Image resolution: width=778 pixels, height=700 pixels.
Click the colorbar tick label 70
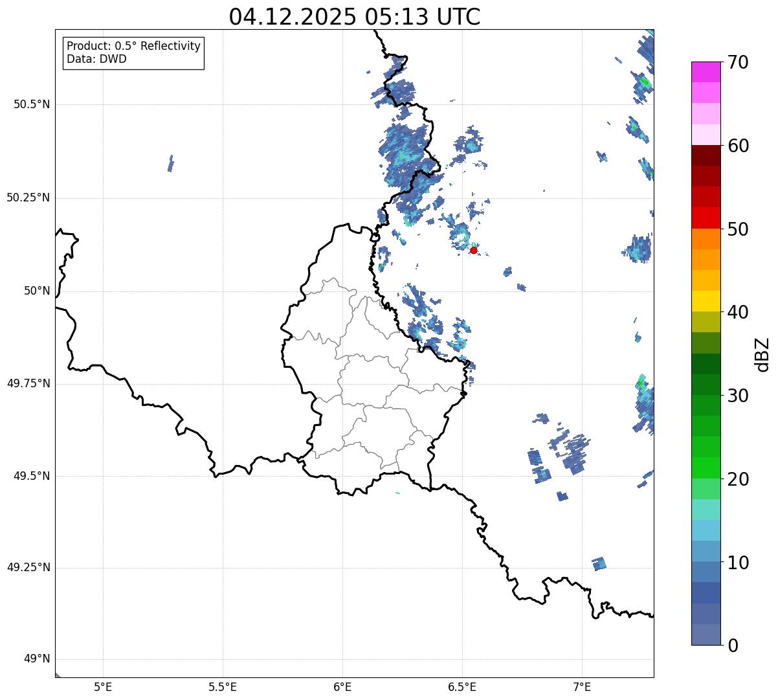(738, 62)
